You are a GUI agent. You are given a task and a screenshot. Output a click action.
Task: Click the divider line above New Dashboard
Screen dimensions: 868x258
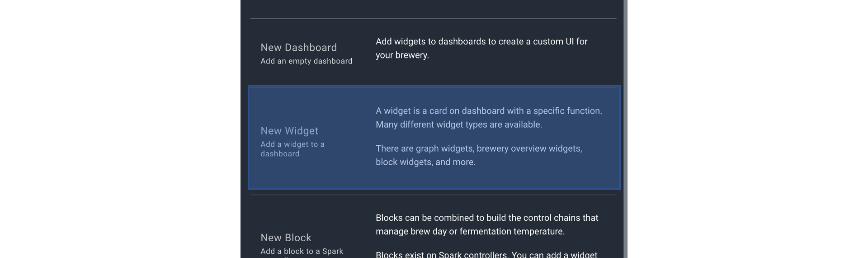[x=433, y=19]
